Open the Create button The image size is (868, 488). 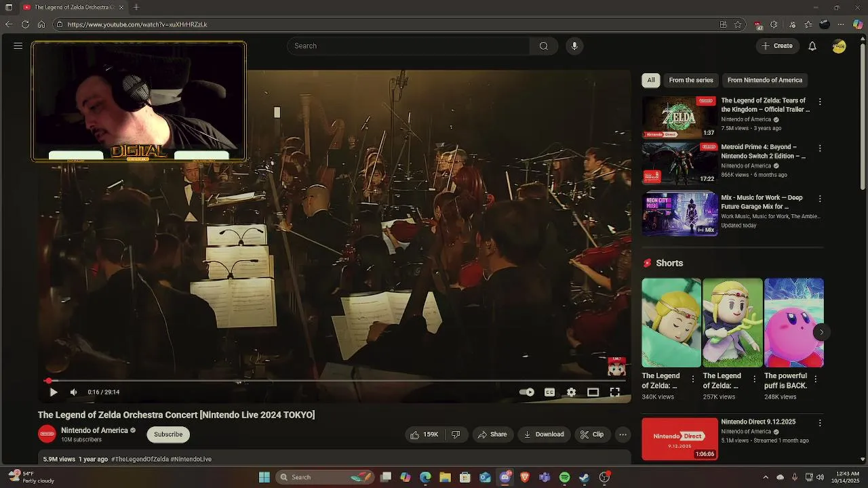coord(777,46)
